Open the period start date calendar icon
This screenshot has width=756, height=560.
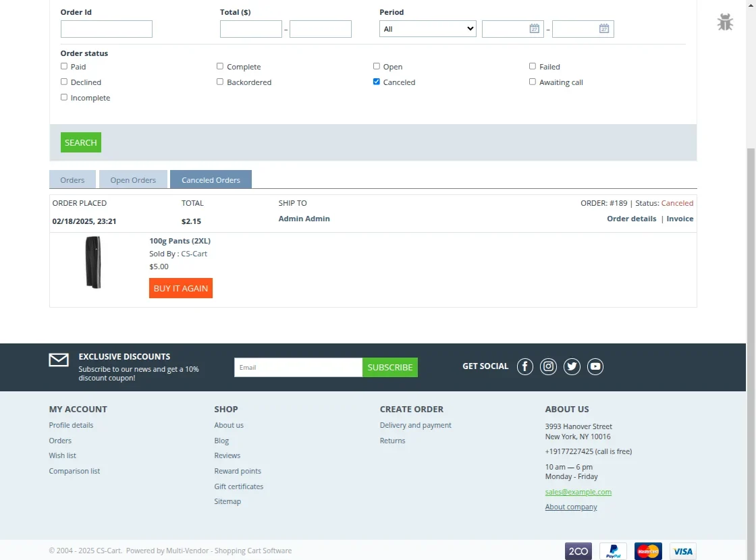(x=534, y=28)
